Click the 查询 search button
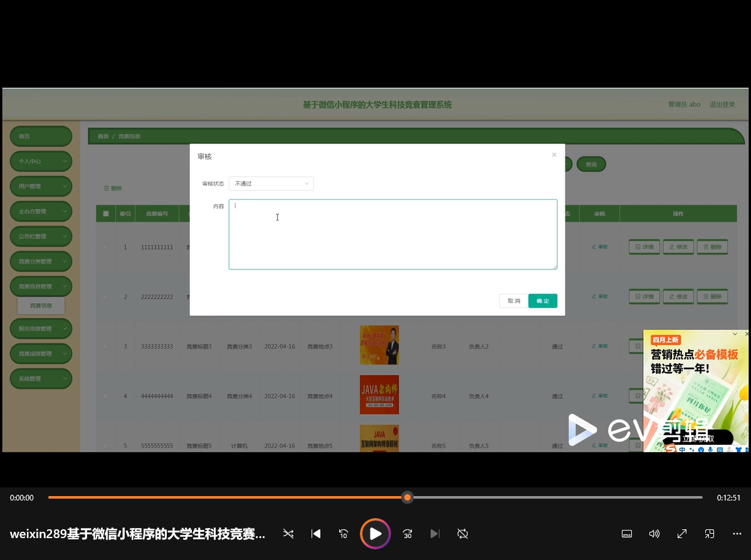Viewport: 751px width, 560px height. coord(591,164)
